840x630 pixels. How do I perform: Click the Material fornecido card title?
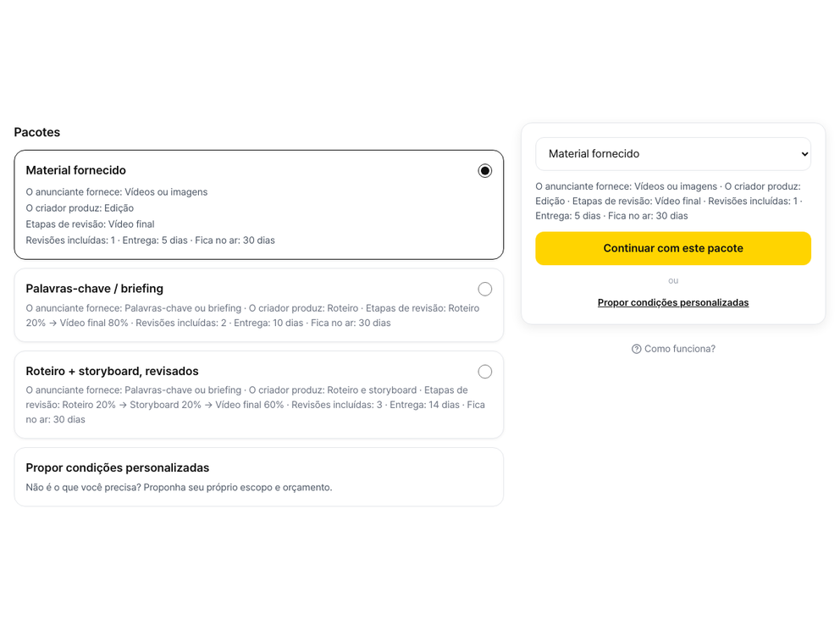click(76, 170)
